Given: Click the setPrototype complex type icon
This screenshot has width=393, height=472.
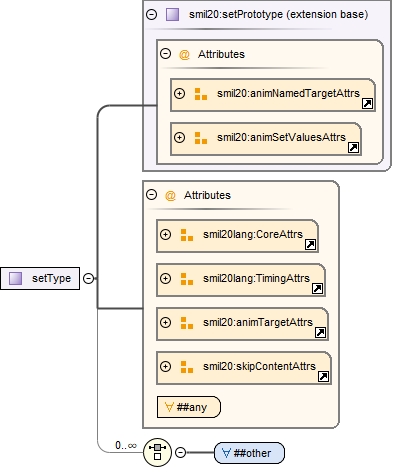Looking at the screenshot, I should tap(172, 15).
